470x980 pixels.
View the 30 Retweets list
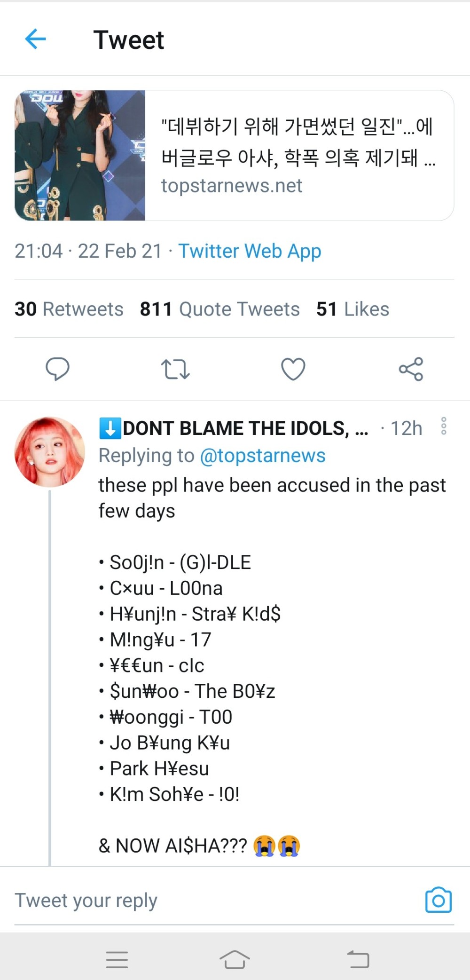coord(69,309)
